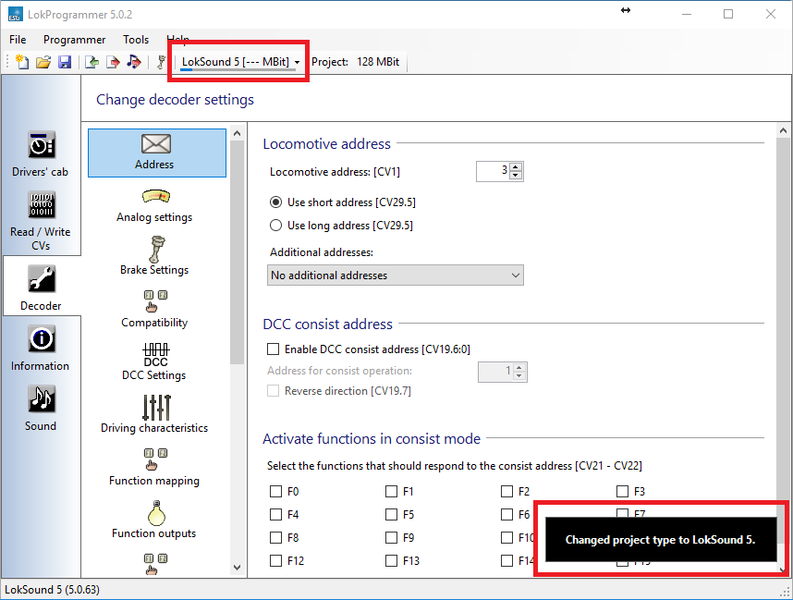Create a new project file
The width and height of the screenshot is (793, 600).
22,62
